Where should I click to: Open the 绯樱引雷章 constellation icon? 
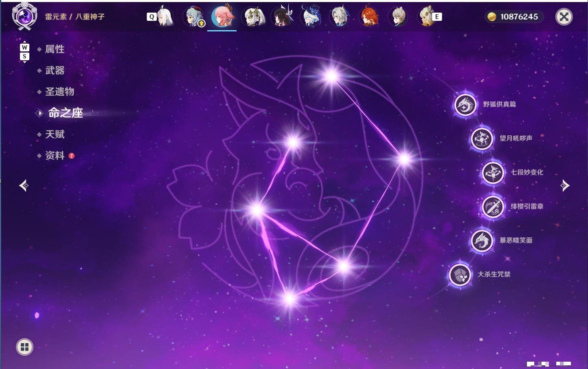point(493,207)
